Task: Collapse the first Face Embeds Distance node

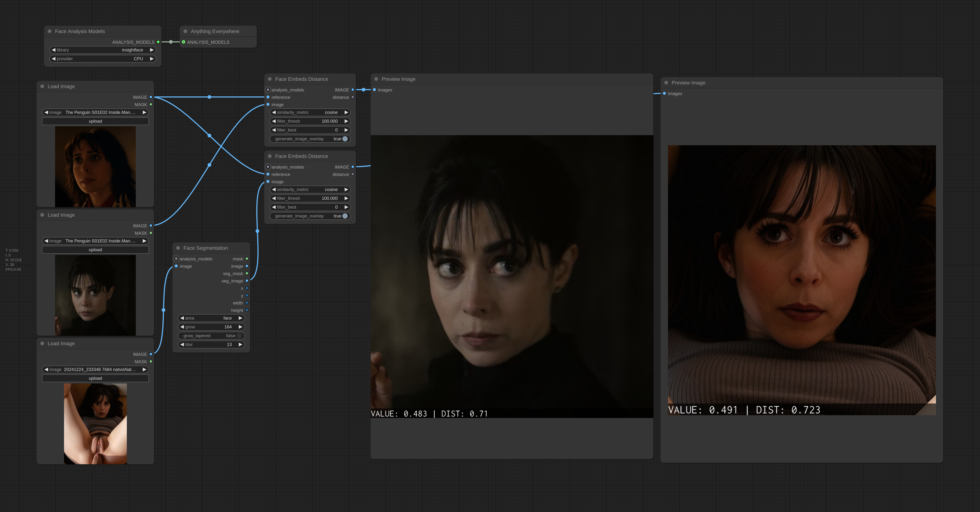Action: click(270, 79)
